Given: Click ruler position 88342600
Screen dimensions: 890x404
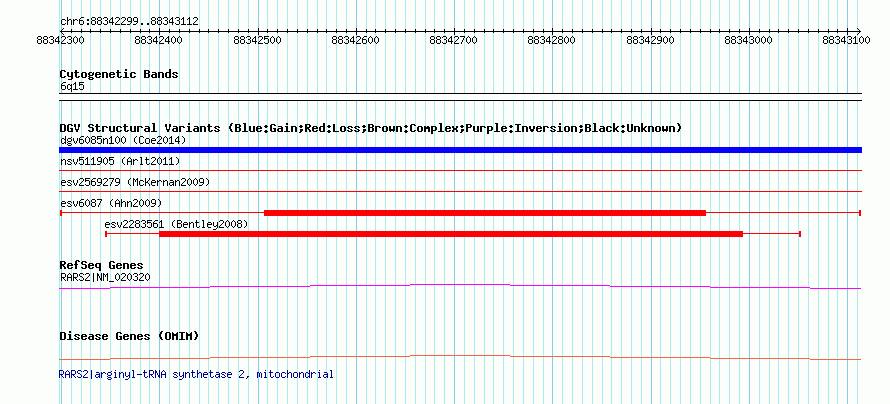Looking at the screenshot, I should coord(356,40).
